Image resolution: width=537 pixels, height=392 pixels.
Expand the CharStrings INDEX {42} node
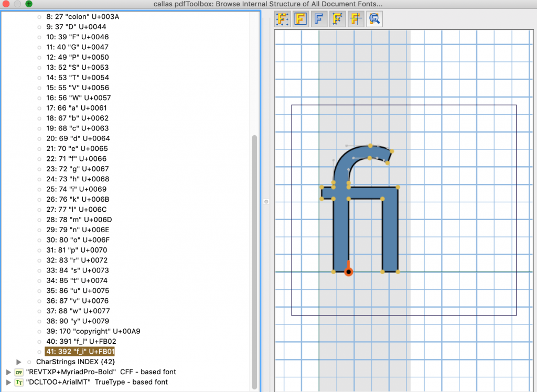[x=19, y=362]
